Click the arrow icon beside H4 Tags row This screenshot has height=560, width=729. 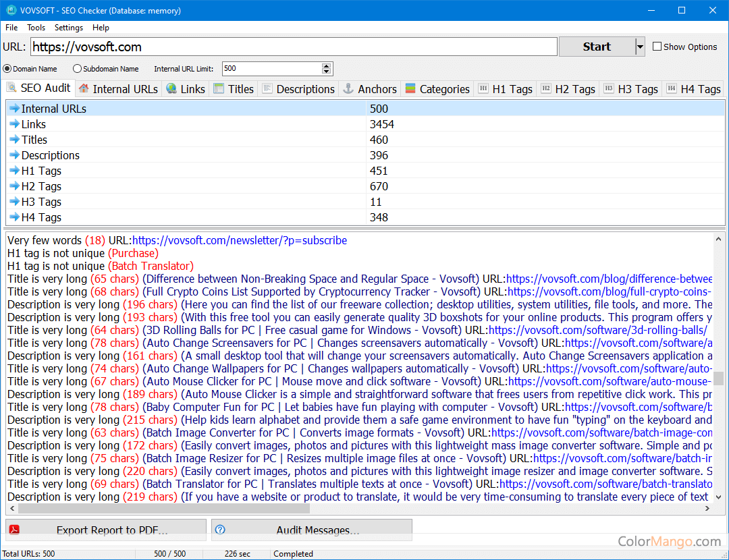tap(14, 217)
